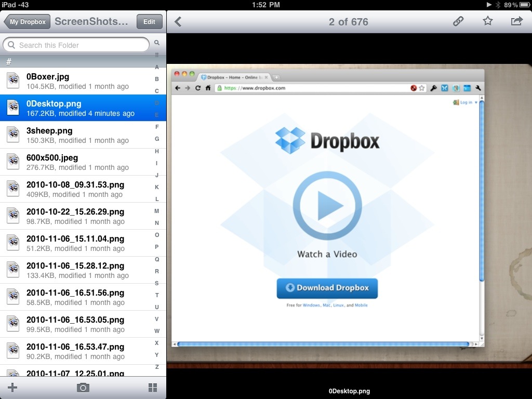Tap the Log in dropdown in the preview
This screenshot has height=399, width=532.
pyautogui.click(x=465, y=102)
